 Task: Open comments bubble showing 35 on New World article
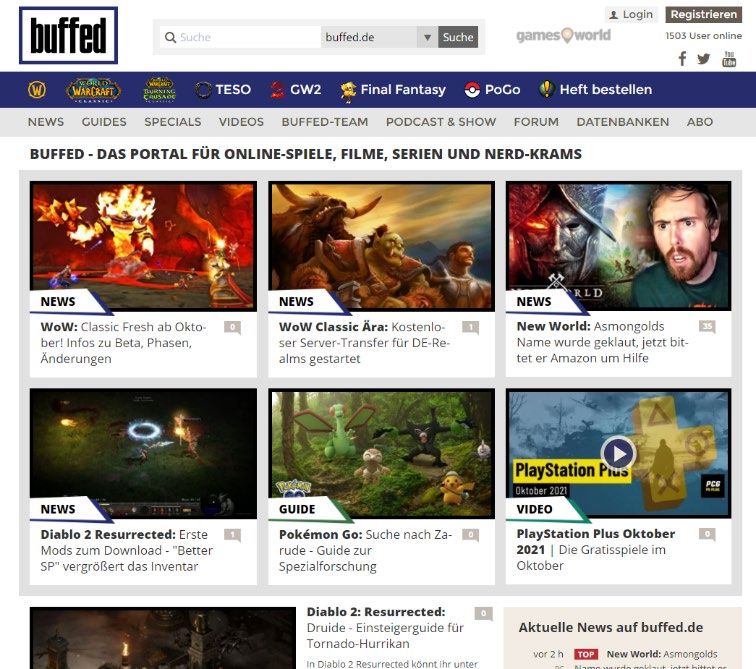coord(707,327)
